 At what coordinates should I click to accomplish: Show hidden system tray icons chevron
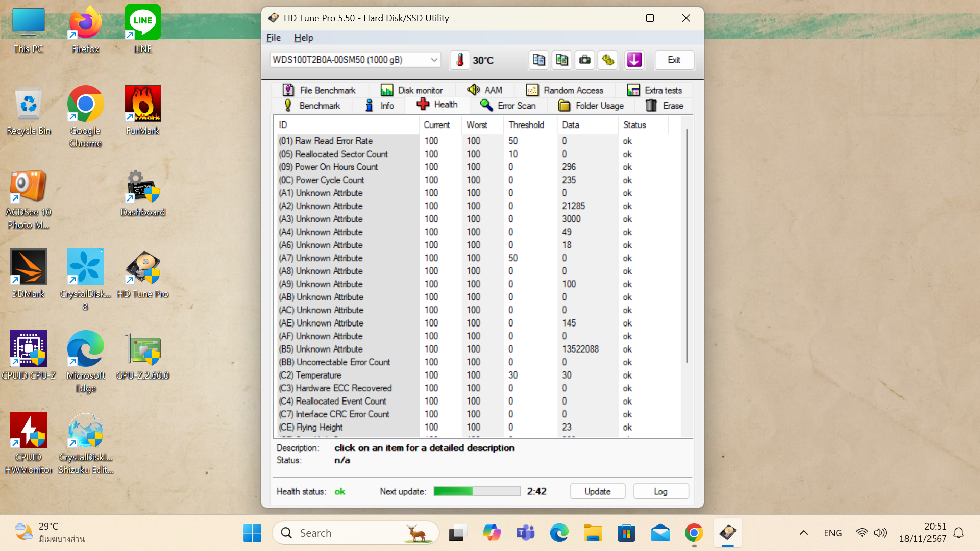click(x=803, y=533)
